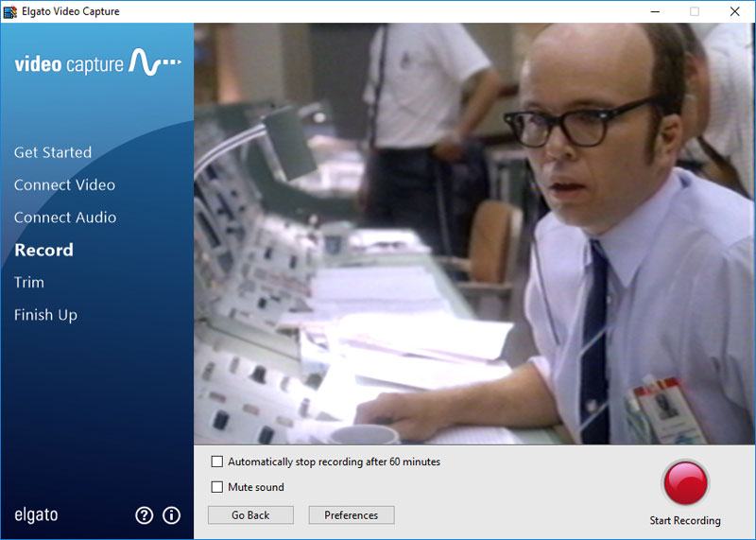The height and width of the screenshot is (540, 756).
Task: Go to the Get Started step
Action: [x=53, y=152]
